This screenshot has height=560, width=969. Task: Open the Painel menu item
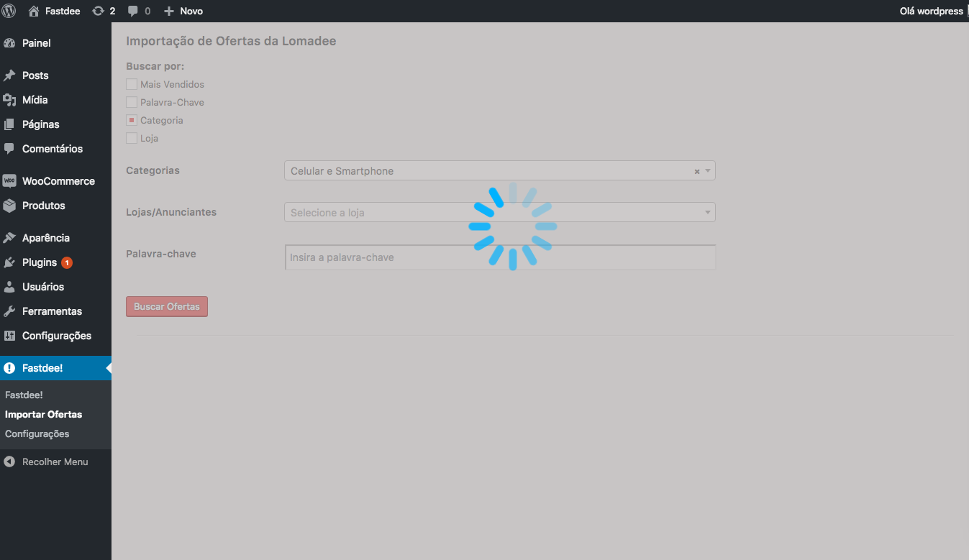pyautogui.click(x=55, y=43)
